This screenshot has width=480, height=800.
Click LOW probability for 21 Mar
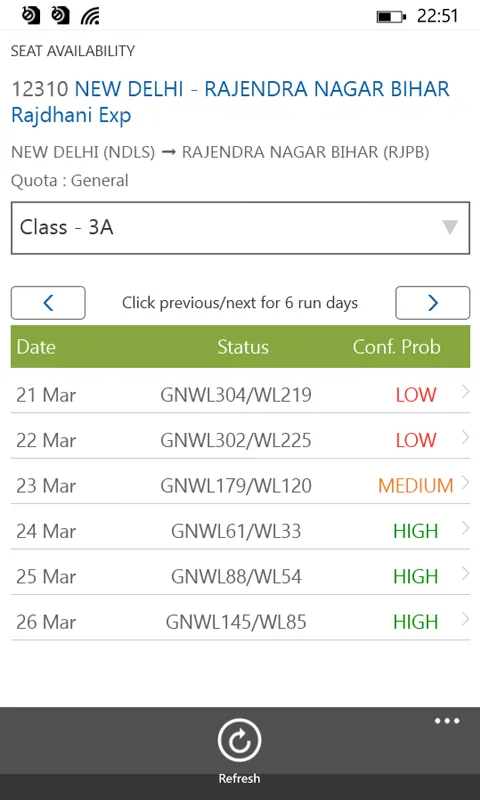[x=416, y=395]
